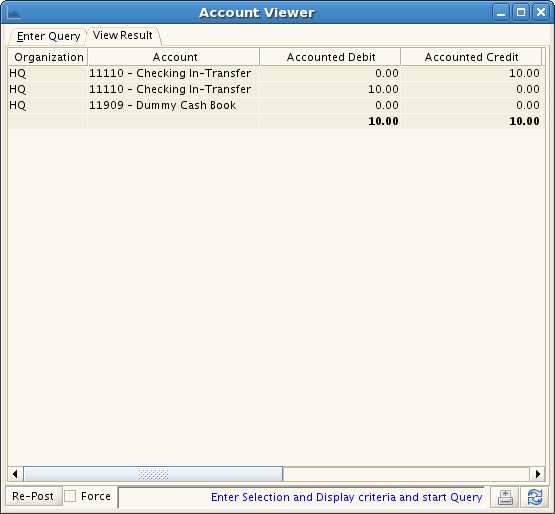Click the print icon in status bar
Image resolution: width=555 pixels, height=514 pixels.
coord(505,497)
